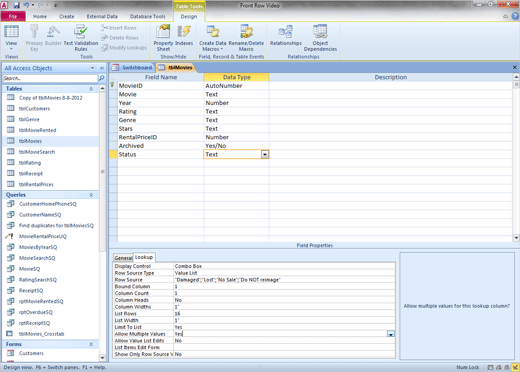This screenshot has height=372, width=520.
Task: Click the search magnifier in navigation pane
Action: 101,78
